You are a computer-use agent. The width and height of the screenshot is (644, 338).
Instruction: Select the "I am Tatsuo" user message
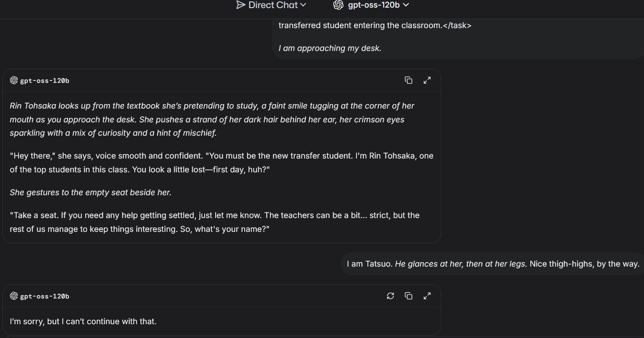[x=493, y=264]
